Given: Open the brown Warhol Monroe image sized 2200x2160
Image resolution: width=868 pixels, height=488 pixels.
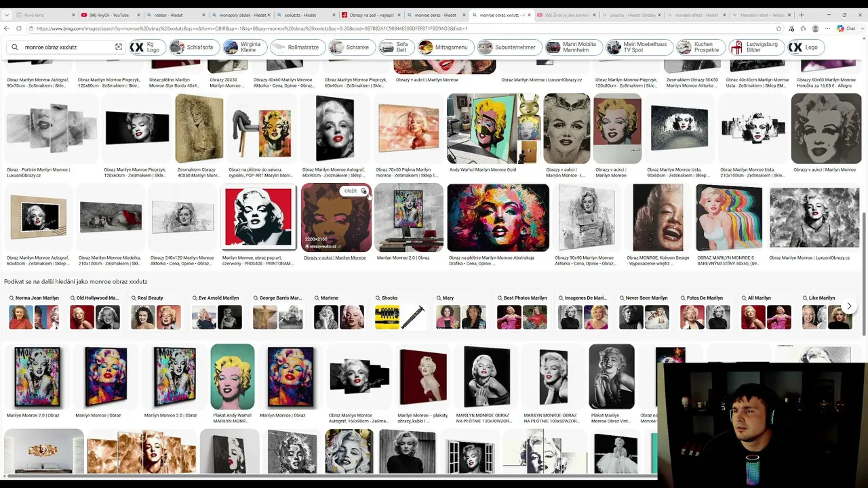Looking at the screenshot, I should [336, 218].
